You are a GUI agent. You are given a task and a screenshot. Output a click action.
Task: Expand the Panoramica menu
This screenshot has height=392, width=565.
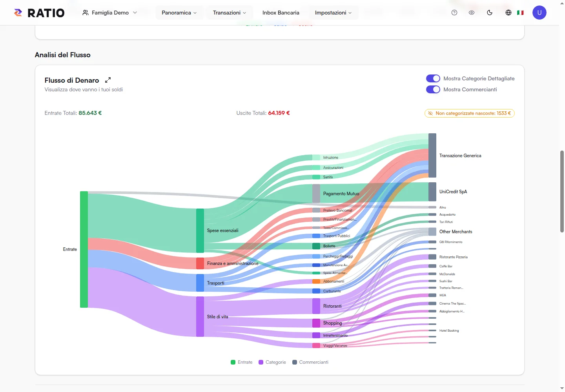point(179,13)
